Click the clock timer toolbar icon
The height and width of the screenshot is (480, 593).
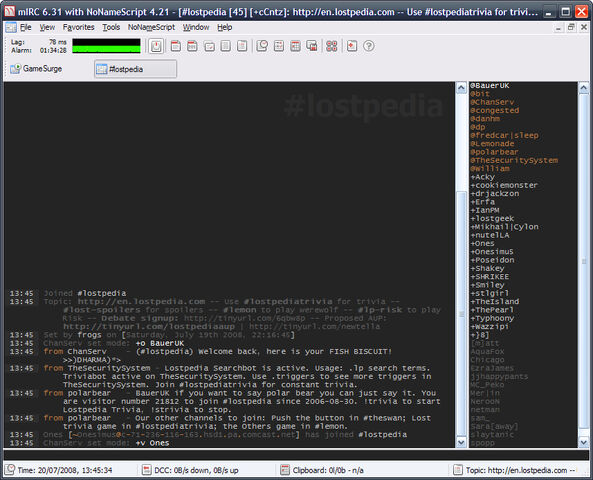(262, 46)
